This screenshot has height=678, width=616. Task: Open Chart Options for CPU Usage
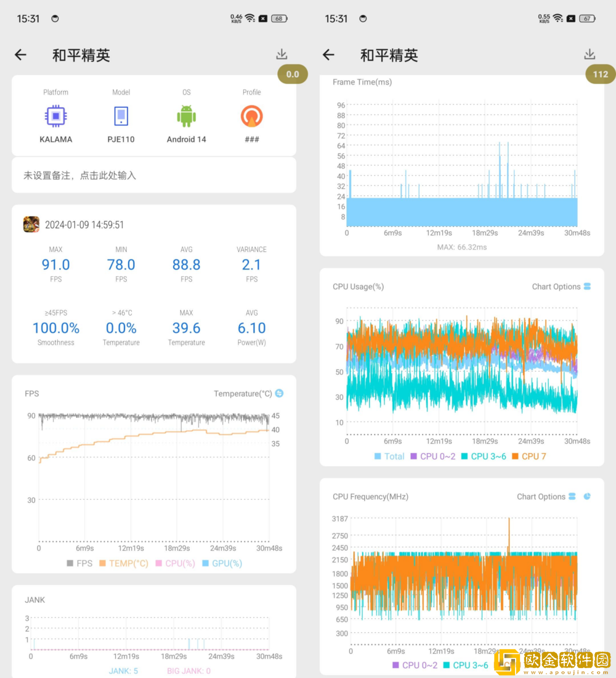[x=561, y=287]
